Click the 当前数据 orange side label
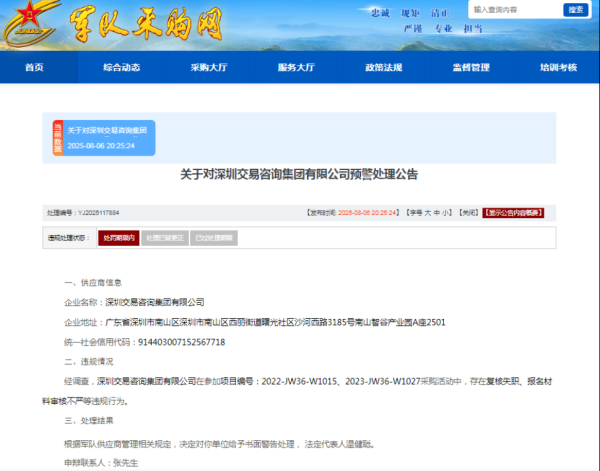600x471 pixels. (x=58, y=139)
